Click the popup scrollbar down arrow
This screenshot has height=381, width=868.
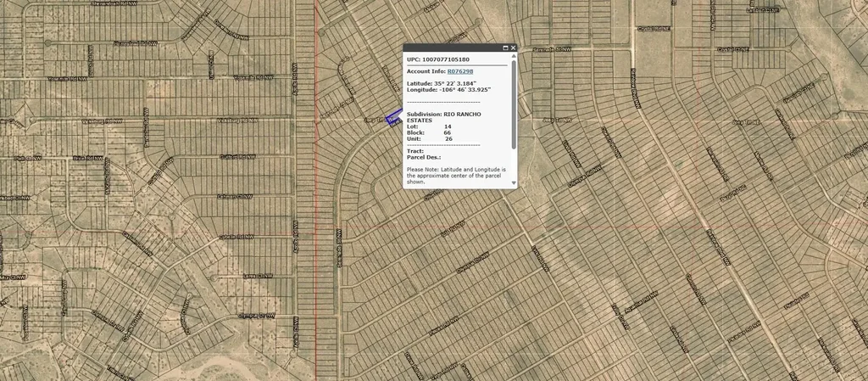tap(513, 182)
